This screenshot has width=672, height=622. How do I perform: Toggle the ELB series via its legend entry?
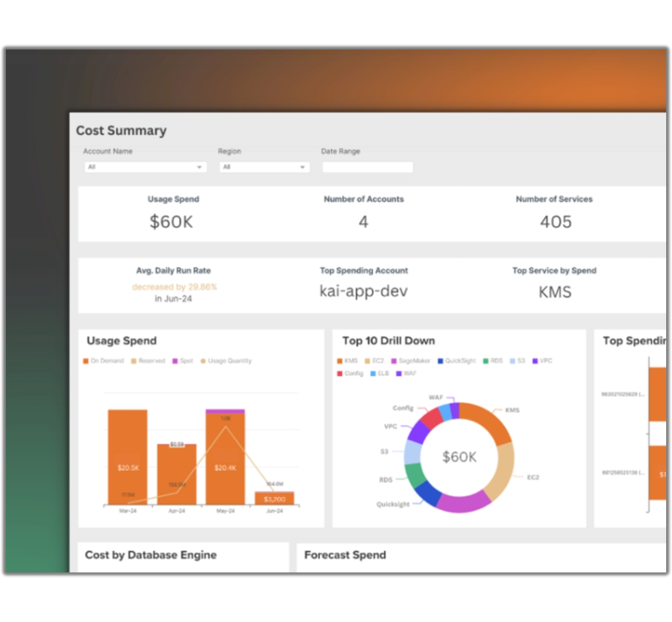tap(372, 372)
